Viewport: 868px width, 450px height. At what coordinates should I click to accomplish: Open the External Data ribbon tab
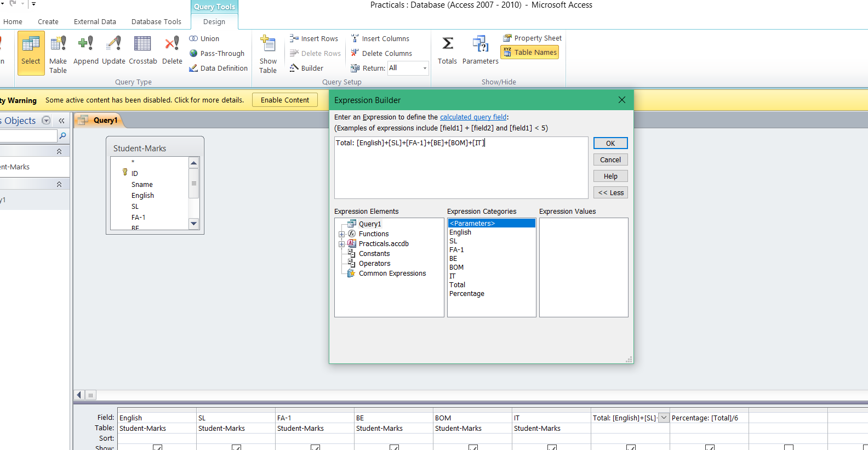click(x=95, y=22)
